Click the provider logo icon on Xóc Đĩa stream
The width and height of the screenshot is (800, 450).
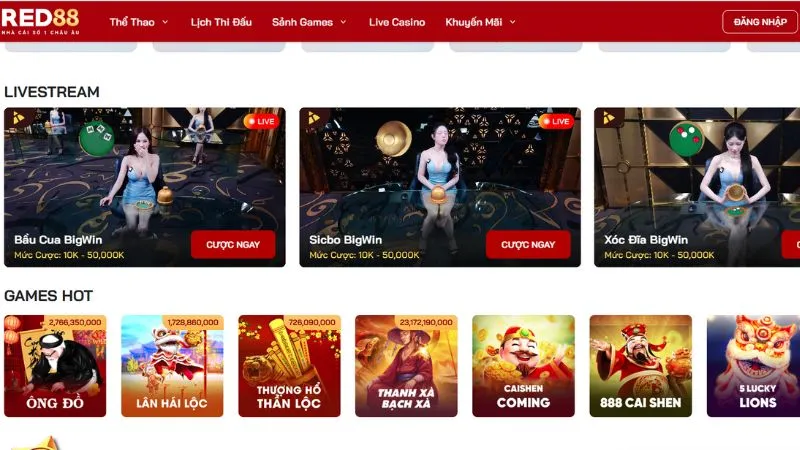[609, 118]
